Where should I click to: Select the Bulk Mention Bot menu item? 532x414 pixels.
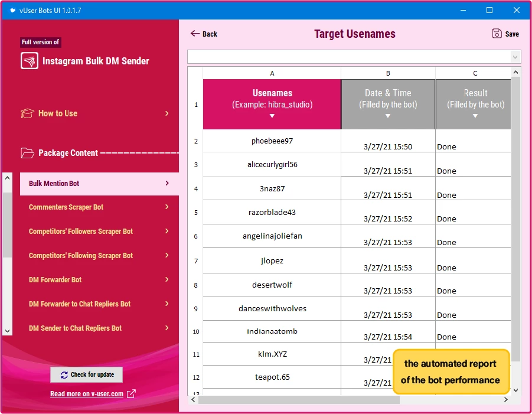99,184
